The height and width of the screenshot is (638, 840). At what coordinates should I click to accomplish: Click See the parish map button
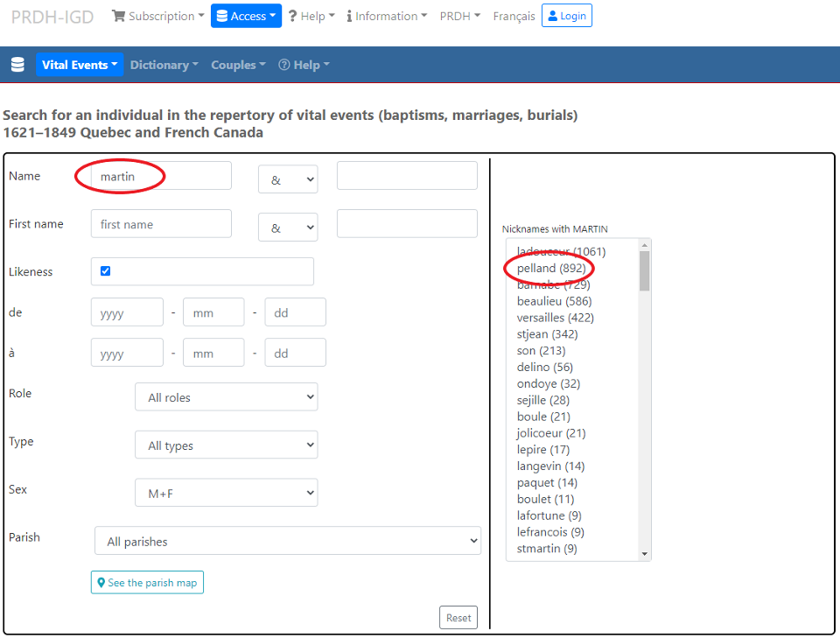pos(147,583)
